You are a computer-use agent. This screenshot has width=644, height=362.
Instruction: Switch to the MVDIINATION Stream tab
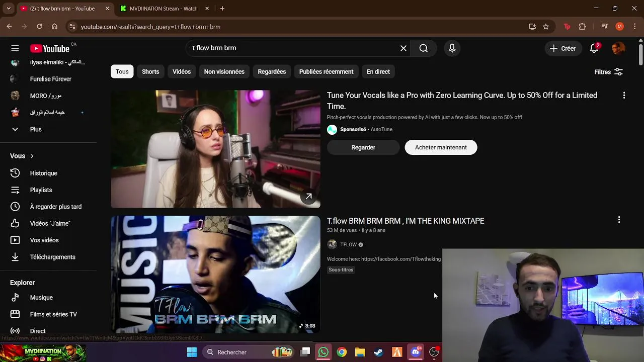tap(164, 9)
